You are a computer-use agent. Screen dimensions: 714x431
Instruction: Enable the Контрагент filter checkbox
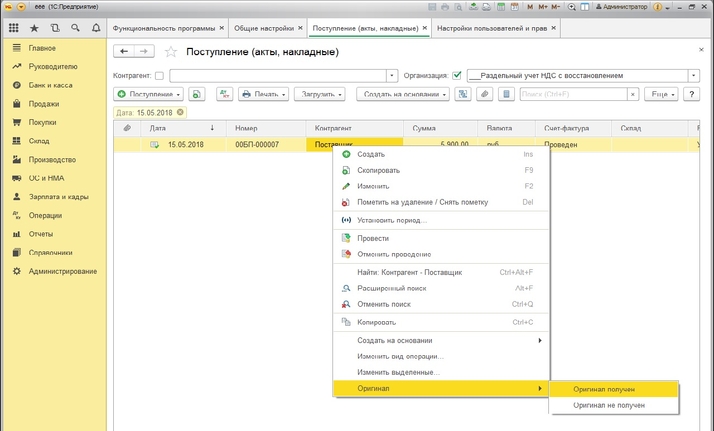tap(160, 75)
